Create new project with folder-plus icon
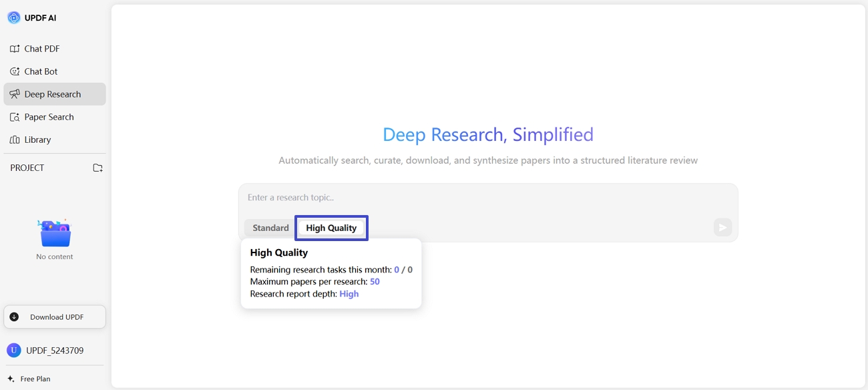 click(97, 168)
